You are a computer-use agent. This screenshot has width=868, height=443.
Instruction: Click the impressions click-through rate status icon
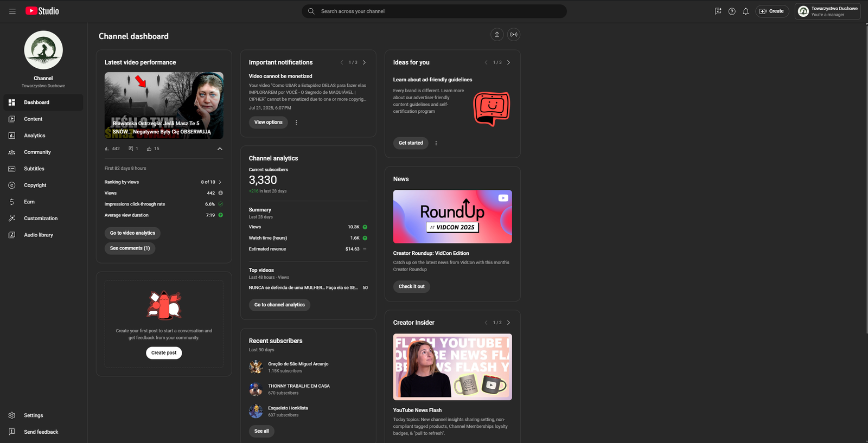coord(221,204)
